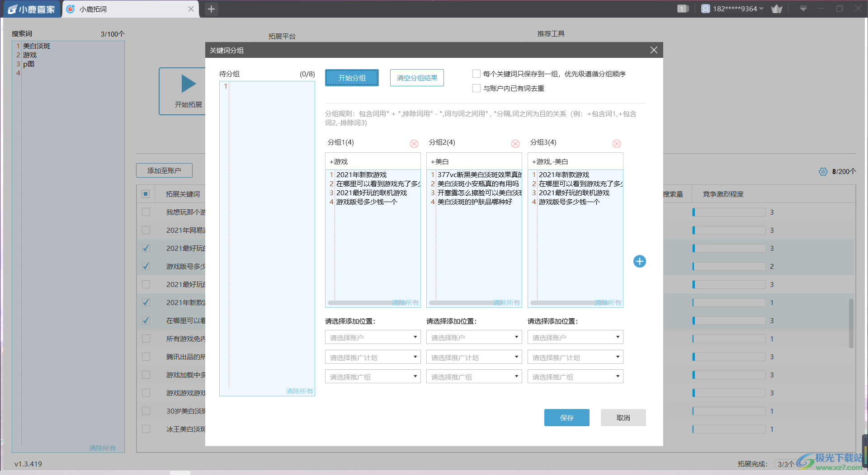Uncheck the 在哪里可以看 row checkbox
The image size is (868, 475).
point(146,320)
